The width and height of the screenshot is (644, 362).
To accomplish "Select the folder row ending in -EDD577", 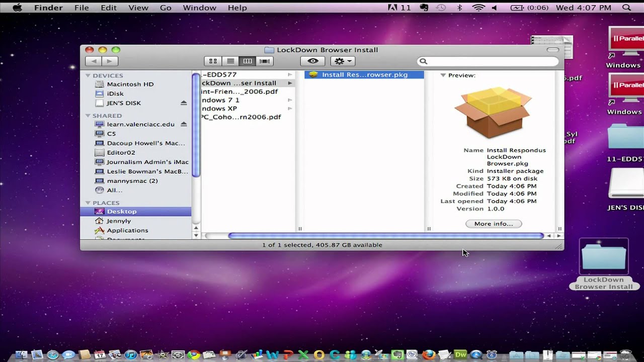I will pyautogui.click(x=248, y=74).
